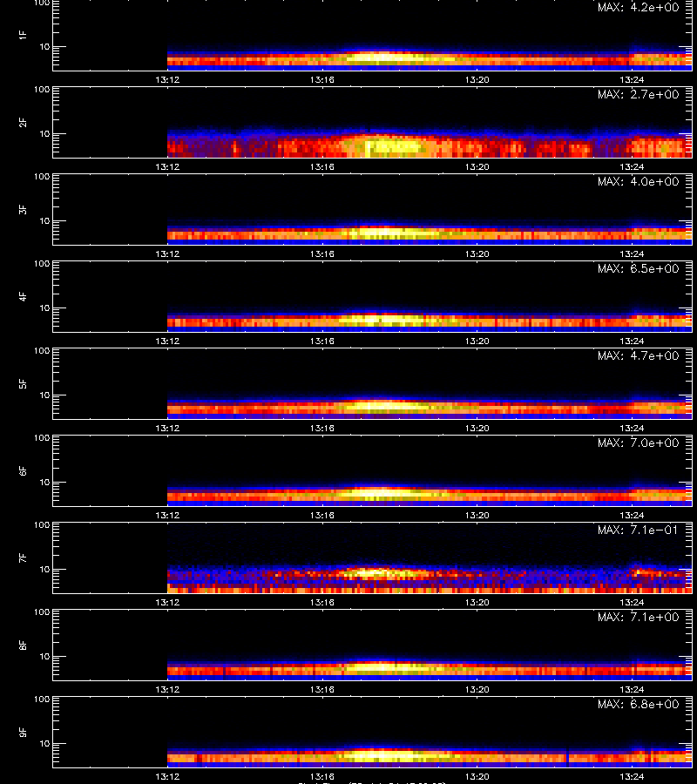Click the MAX: 4.0e+00 label
Screen dimensions: 697x784
(639, 181)
